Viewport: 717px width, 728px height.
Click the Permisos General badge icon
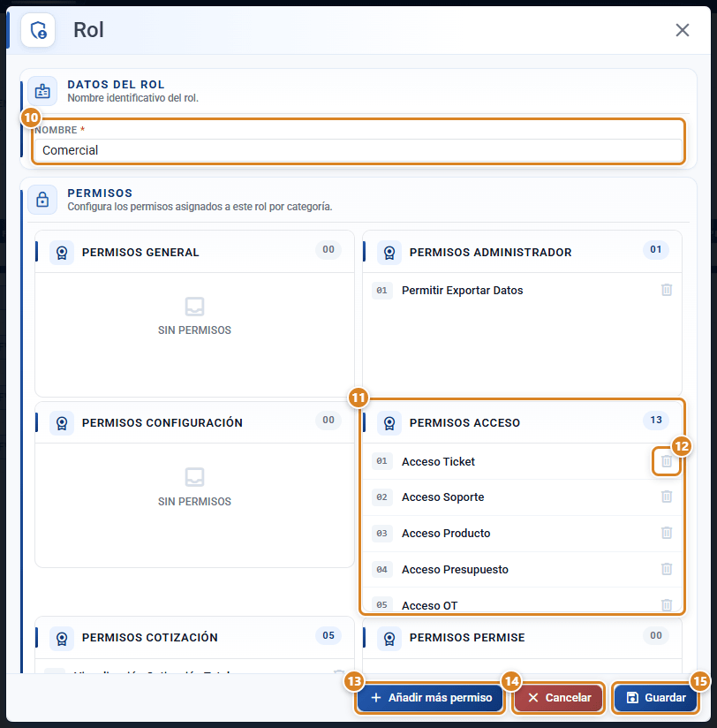click(x=62, y=253)
